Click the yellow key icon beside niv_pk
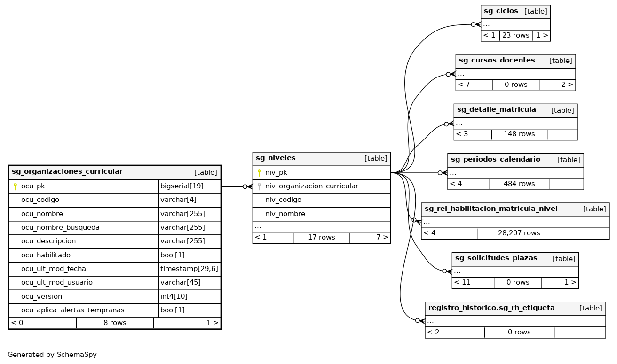The height and width of the screenshot is (364, 617). coord(259,173)
